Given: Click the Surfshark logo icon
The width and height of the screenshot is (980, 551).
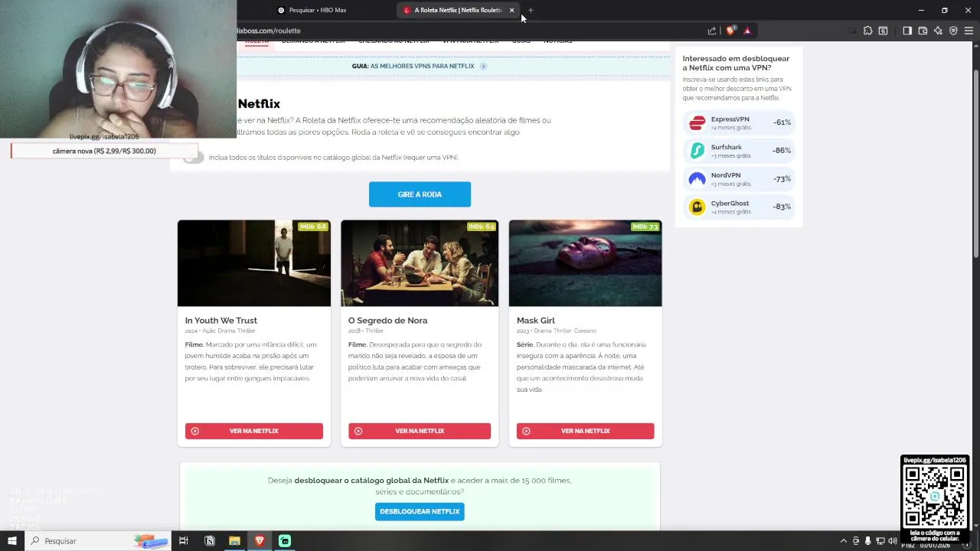Looking at the screenshot, I should point(697,151).
